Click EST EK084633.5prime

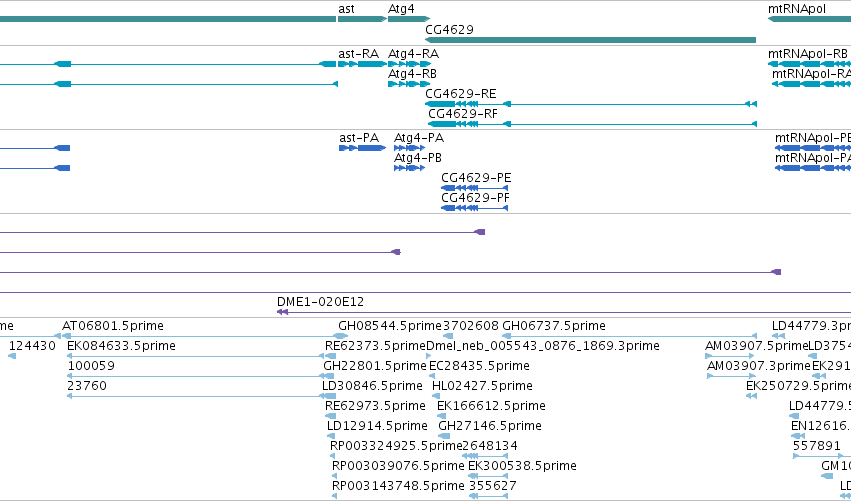coord(195,357)
